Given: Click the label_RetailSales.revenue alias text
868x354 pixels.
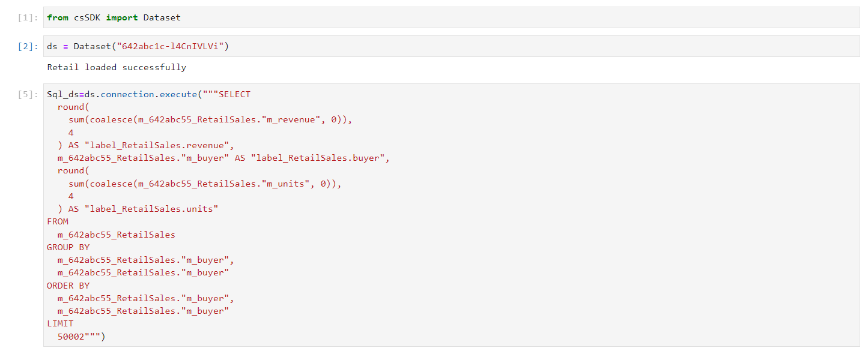Looking at the screenshot, I should (159, 145).
